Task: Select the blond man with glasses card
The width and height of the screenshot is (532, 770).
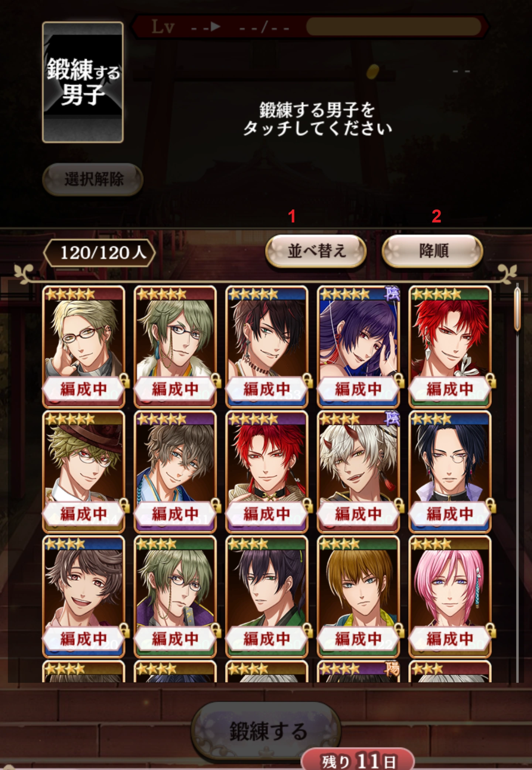Action: pyautogui.click(x=84, y=347)
